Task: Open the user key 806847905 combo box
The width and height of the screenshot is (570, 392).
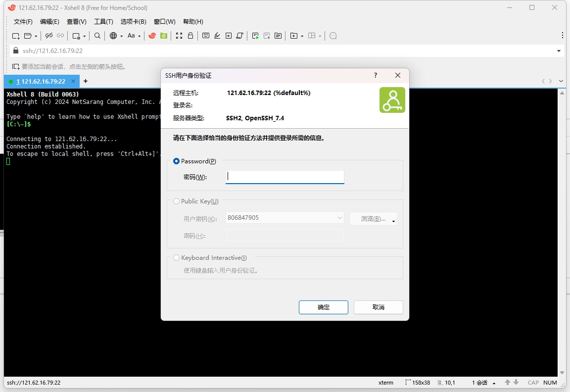Action: click(x=285, y=218)
